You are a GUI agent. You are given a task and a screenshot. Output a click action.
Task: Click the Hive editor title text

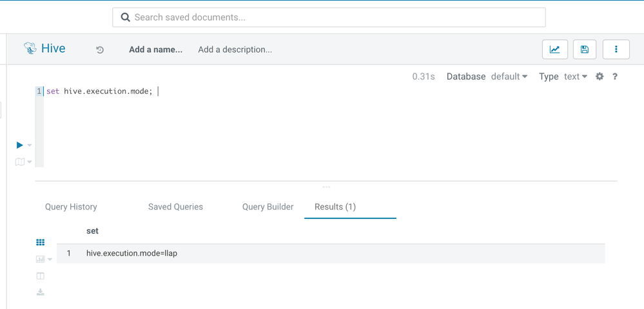click(x=54, y=48)
